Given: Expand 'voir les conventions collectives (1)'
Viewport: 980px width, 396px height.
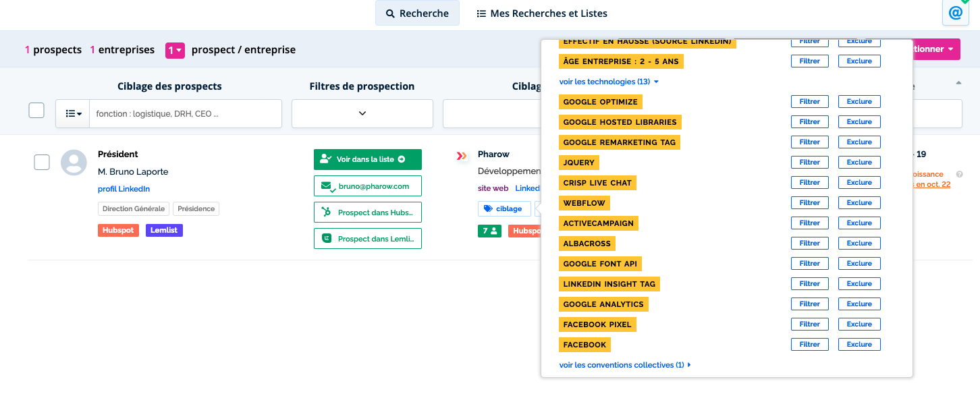Looking at the screenshot, I should (624, 365).
